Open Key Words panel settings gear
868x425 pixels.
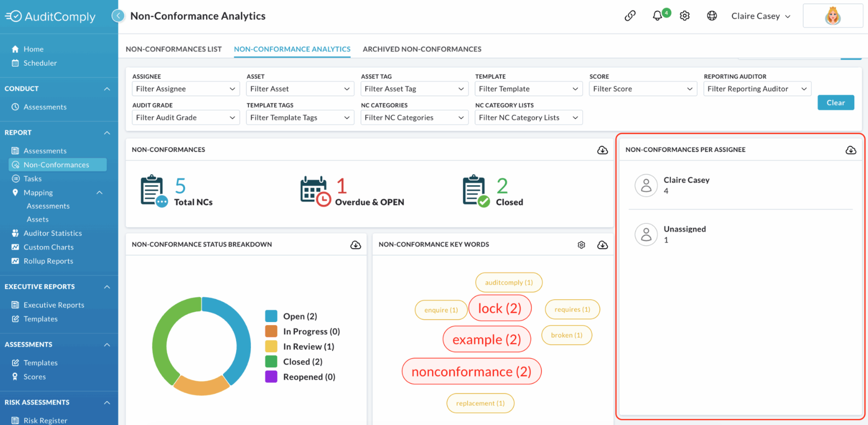(x=581, y=245)
